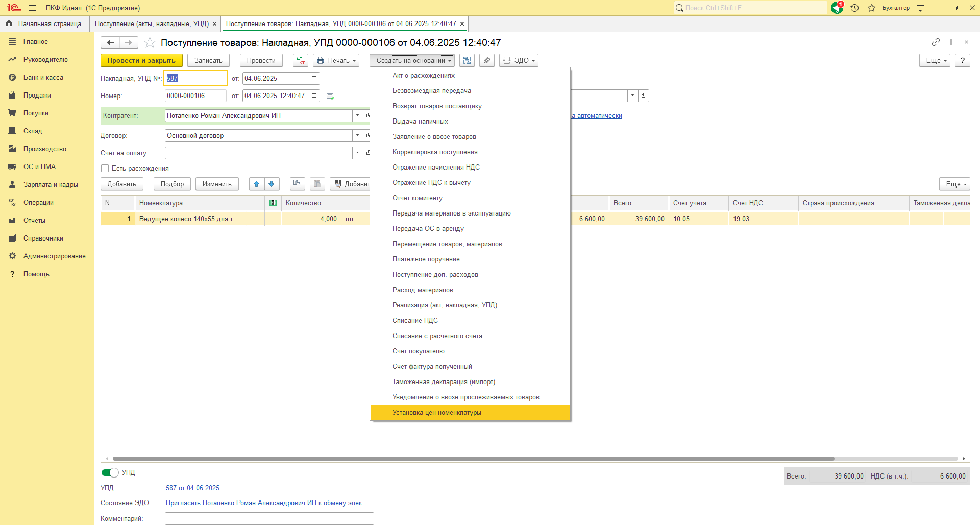Move row up with blue arrow

257,184
